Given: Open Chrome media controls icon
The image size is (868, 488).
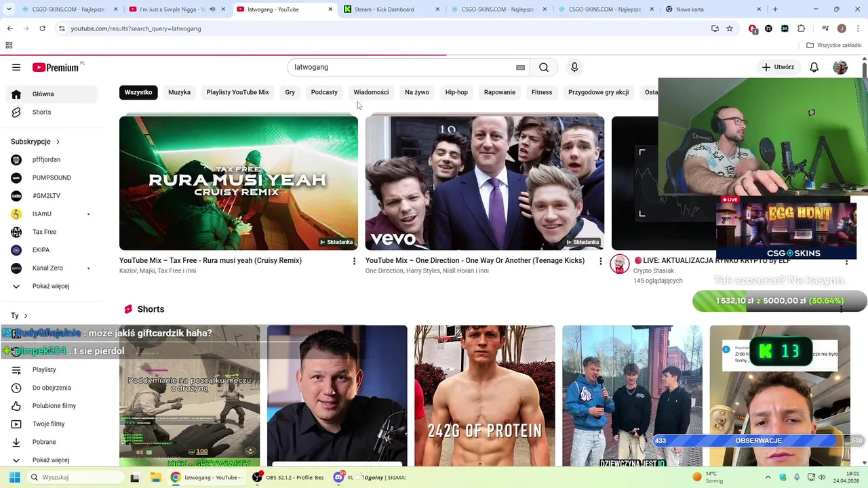Looking at the screenshot, I should 825,28.
